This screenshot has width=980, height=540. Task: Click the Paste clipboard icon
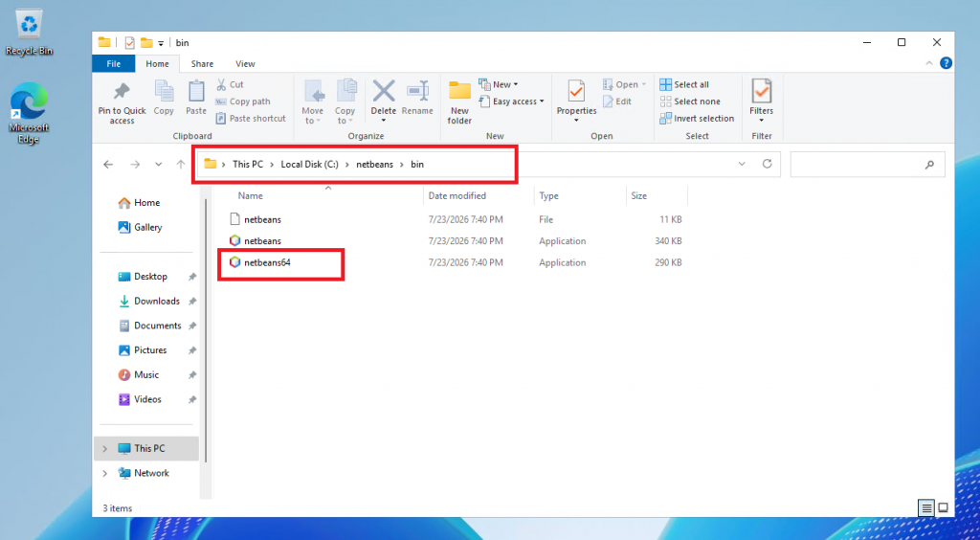click(196, 92)
